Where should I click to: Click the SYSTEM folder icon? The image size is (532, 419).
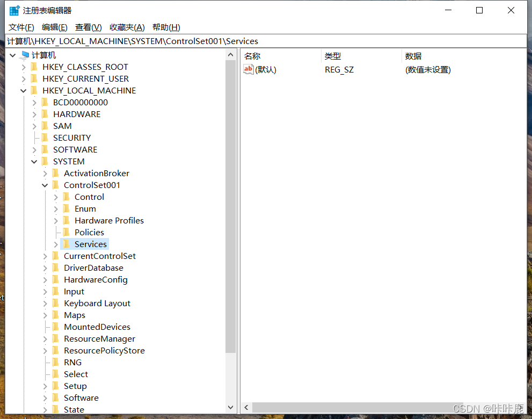pos(45,161)
